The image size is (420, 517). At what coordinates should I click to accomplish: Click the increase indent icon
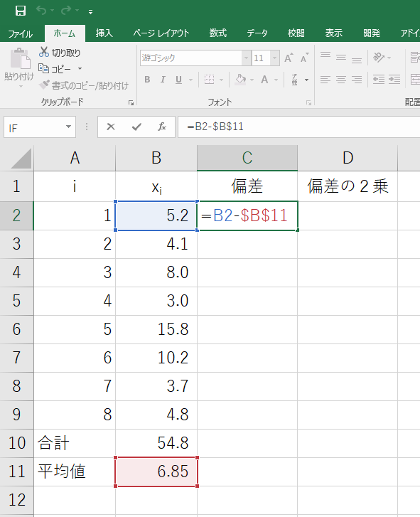click(x=394, y=80)
